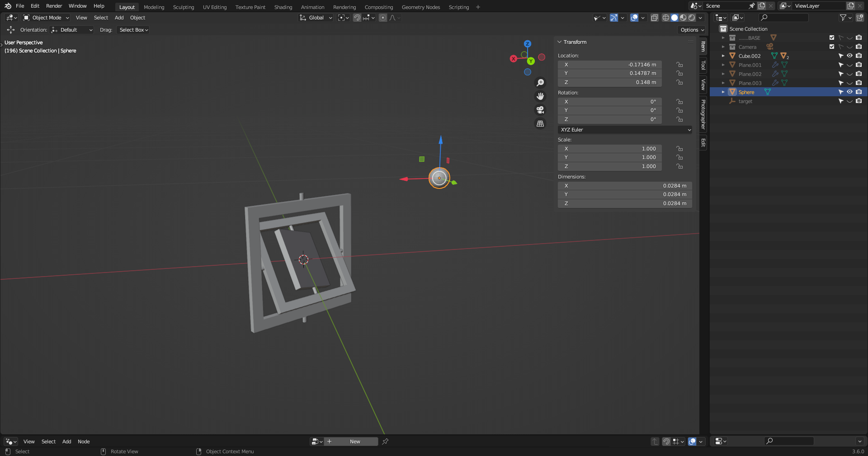The image size is (868, 456).
Task: Open the Render menu
Action: pos(54,6)
